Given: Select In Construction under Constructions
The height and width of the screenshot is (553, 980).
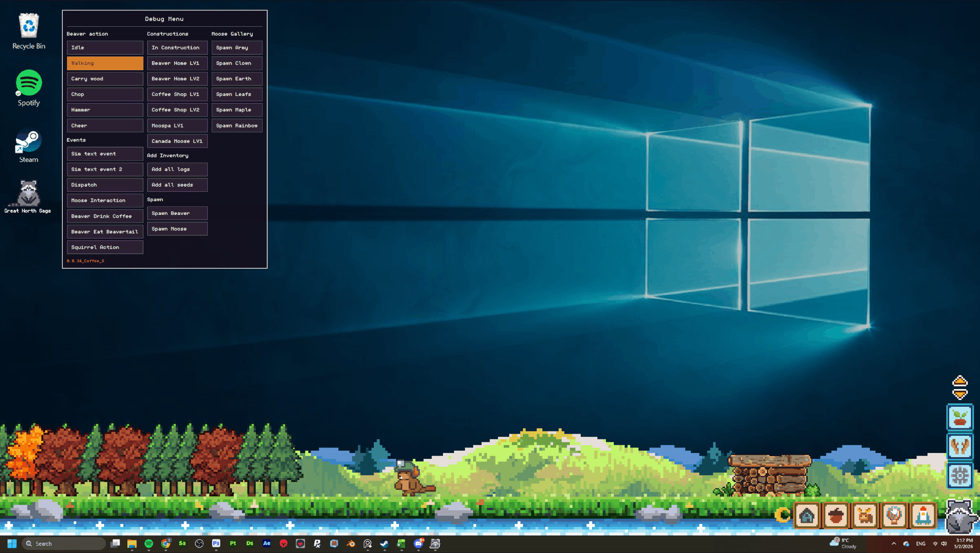Looking at the screenshot, I should coord(177,47).
